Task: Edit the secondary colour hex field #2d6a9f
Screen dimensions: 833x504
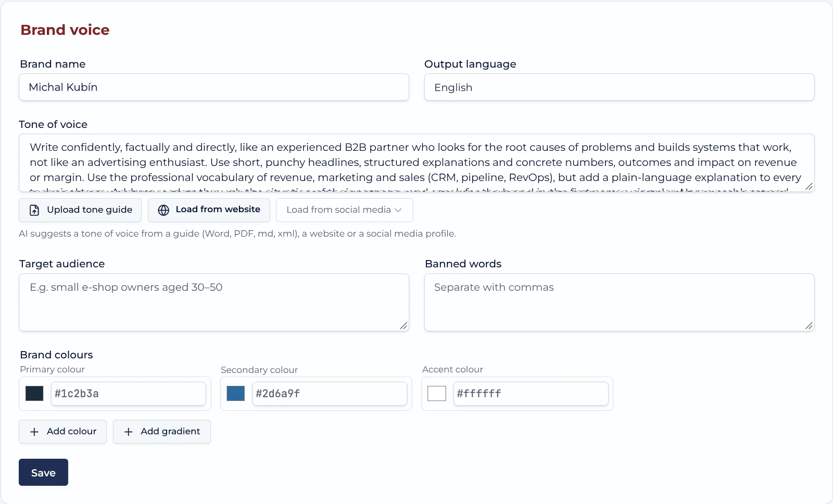Action: point(330,394)
